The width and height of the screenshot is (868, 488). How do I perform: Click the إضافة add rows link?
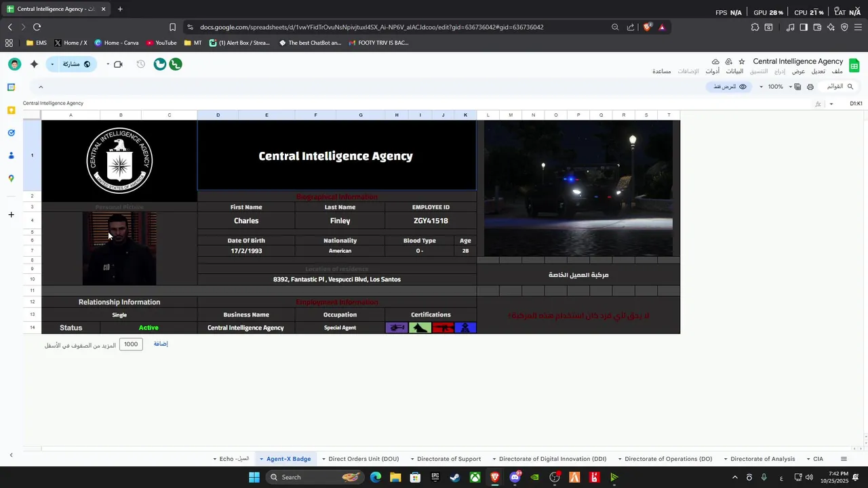[161, 344]
